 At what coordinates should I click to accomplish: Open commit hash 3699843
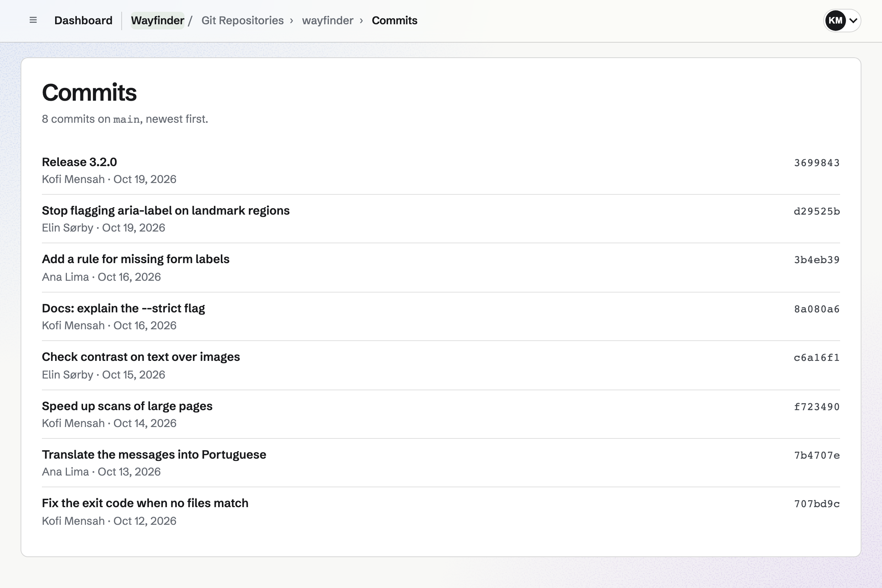pos(817,163)
